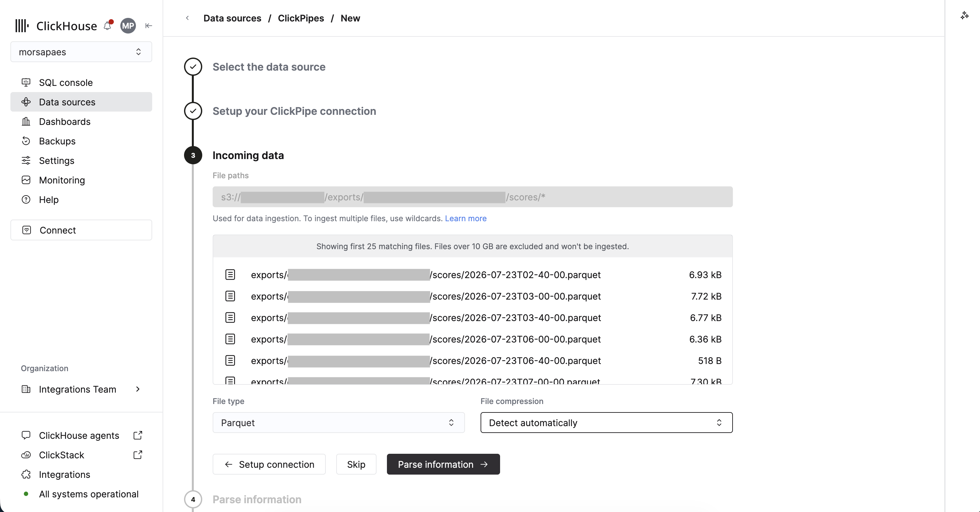Open AI assistant sparkle icon
This screenshot has height=512, width=980.
point(964,16)
